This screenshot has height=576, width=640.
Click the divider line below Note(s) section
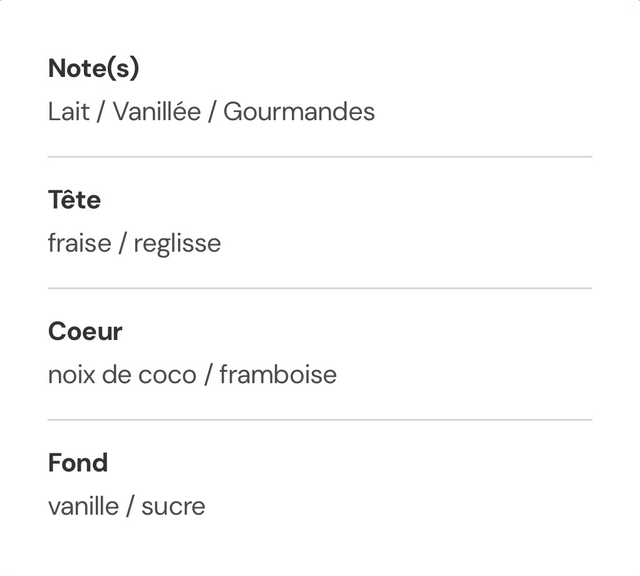(320, 157)
